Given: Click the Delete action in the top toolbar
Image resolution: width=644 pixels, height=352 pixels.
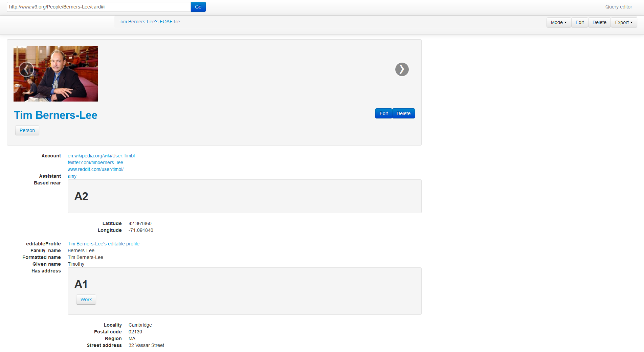Looking at the screenshot, I should [x=599, y=22].
